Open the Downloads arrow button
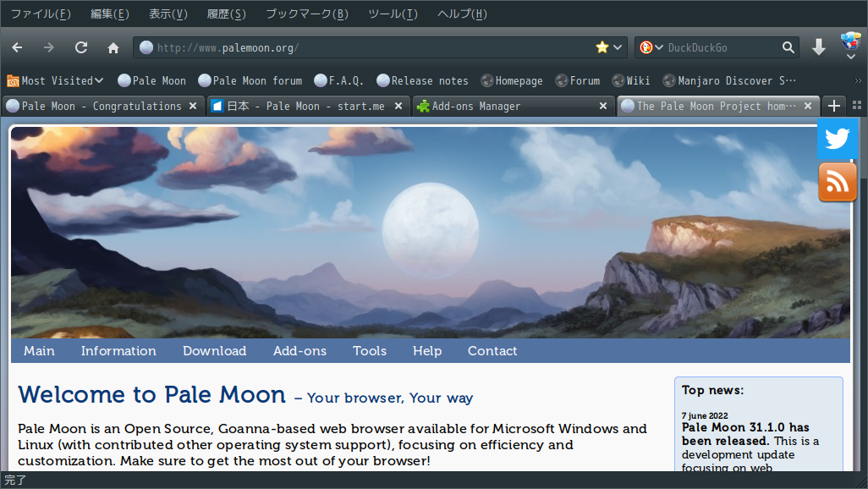 tap(819, 47)
